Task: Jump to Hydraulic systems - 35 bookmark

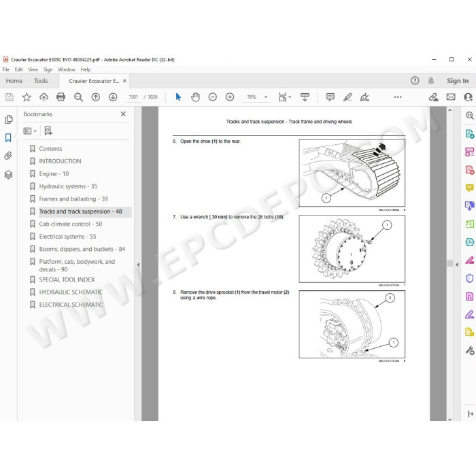Action: click(x=68, y=186)
